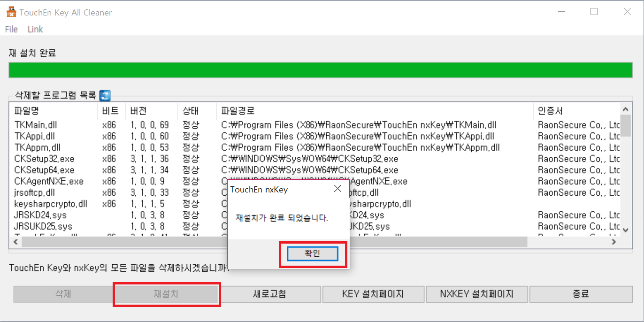Click the RaonSecure certificate cell for TKMain.dll

(x=579, y=125)
